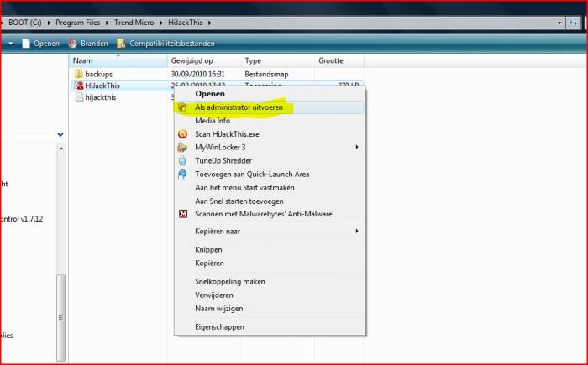Image resolution: width=588 pixels, height=365 pixels.
Task: Click the shield icon beside Als administrator uitvoeren
Action: pos(182,107)
